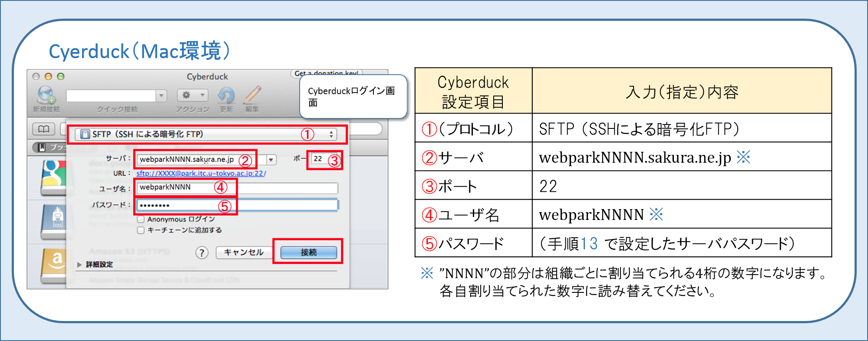The height and width of the screenshot is (341, 868).
Task: Click table cell webparkNNNN
Action: pyautogui.click(x=682, y=214)
